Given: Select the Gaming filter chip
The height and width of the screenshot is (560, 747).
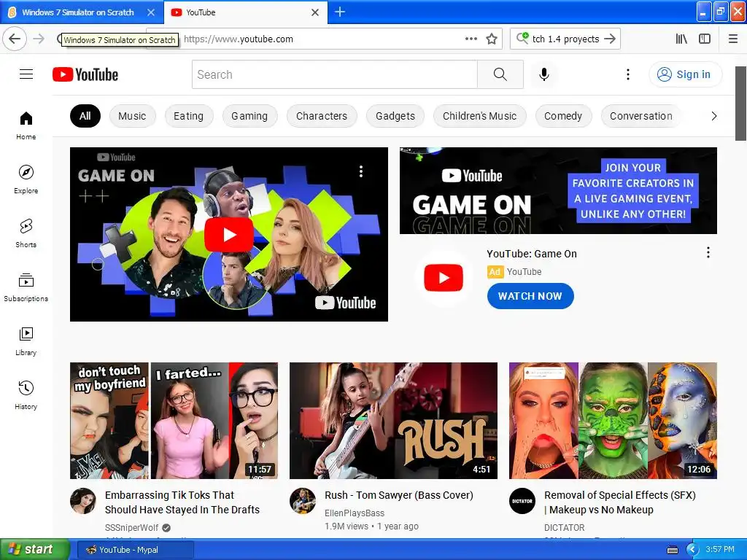Looking at the screenshot, I should click(x=249, y=116).
